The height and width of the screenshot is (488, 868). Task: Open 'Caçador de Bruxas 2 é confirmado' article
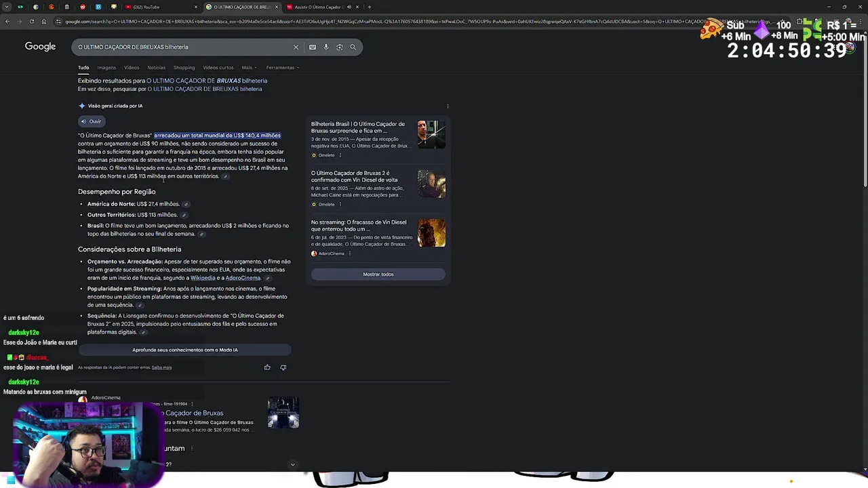[x=355, y=176]
